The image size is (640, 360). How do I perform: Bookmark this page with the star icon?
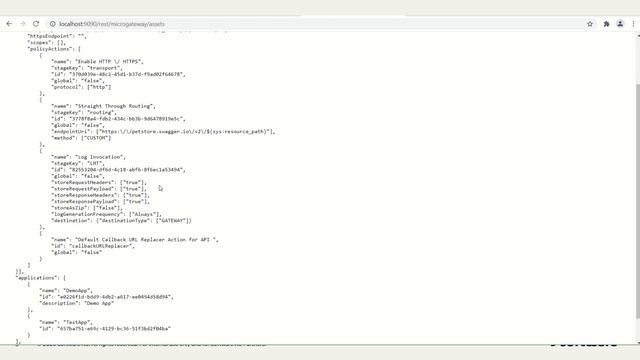pos(590,24)
